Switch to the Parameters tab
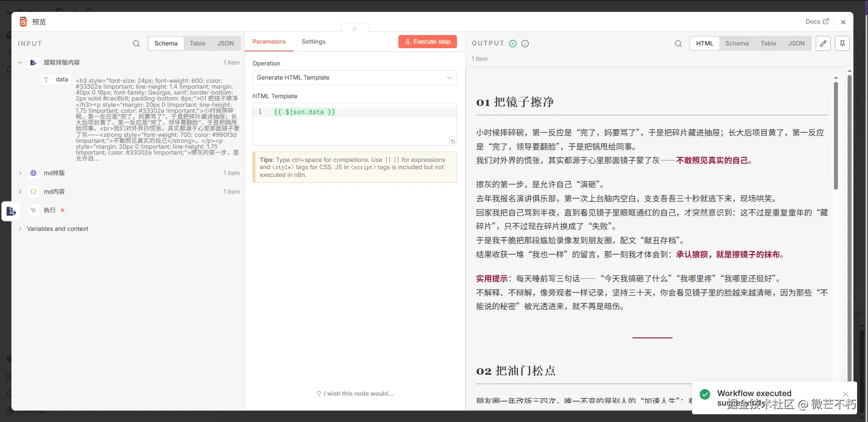 (x=269, y=42)
